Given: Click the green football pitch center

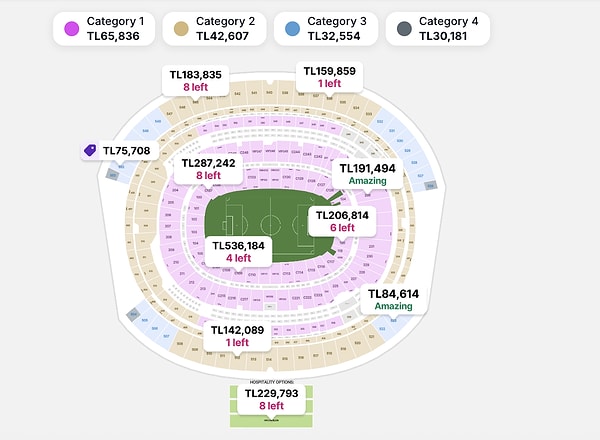Looking at the screenshot, I should click(x=270, y=222).
